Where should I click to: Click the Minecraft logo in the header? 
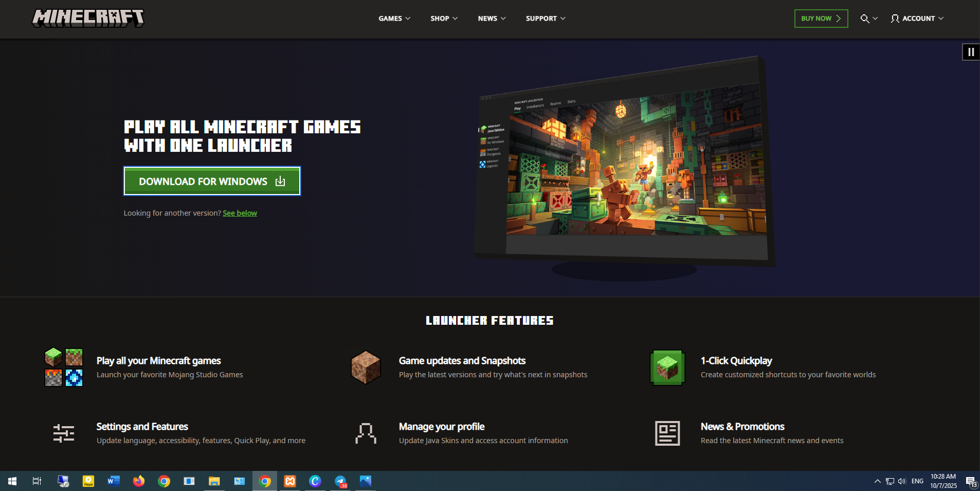(x=88, y=18)
